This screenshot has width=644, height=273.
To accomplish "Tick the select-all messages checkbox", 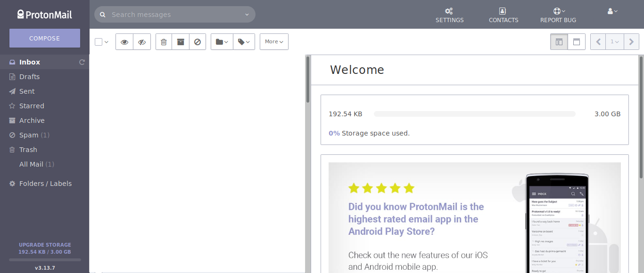I will pyautogui.click(x=99, y=42).
